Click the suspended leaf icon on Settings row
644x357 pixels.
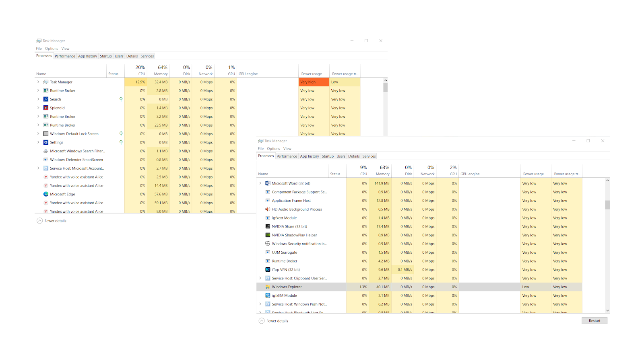pos(121,142)
